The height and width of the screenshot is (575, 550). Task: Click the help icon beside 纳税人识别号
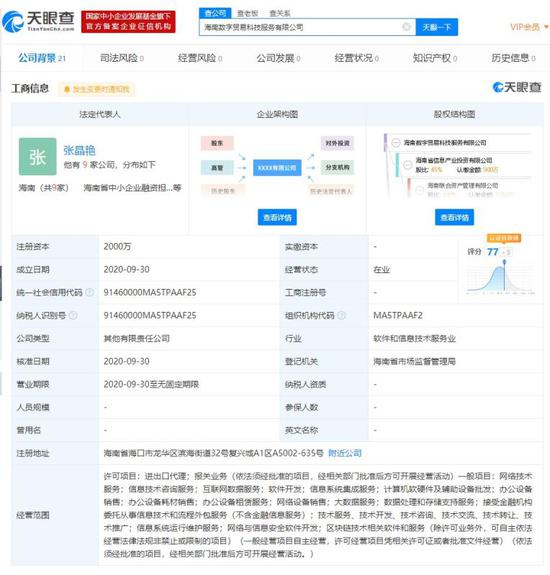pyautogui.click(x=73, y=315)
